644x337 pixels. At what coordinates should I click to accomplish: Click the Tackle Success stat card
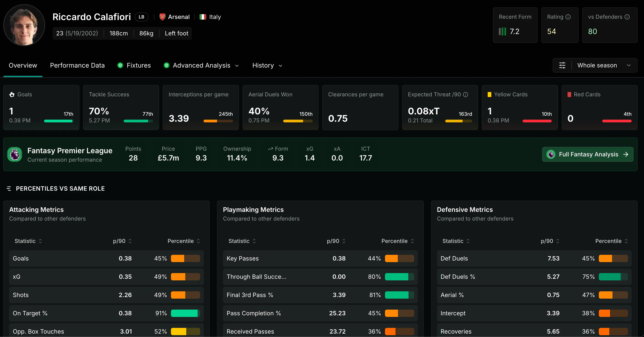[121, 107]
